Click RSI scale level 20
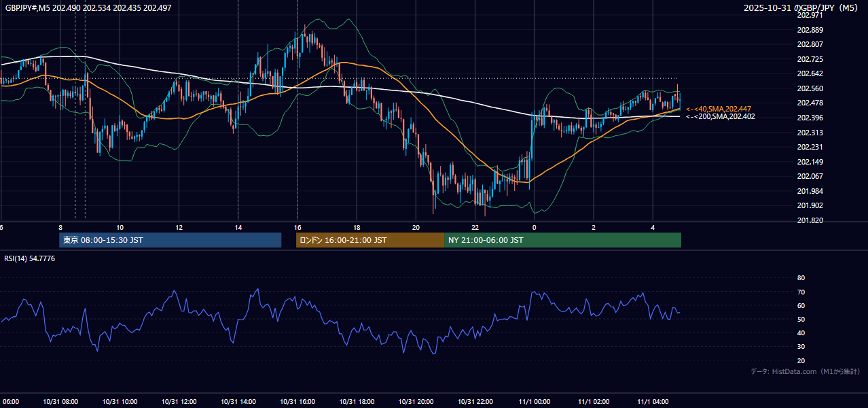The image size is (868, 408). [801, 360]
